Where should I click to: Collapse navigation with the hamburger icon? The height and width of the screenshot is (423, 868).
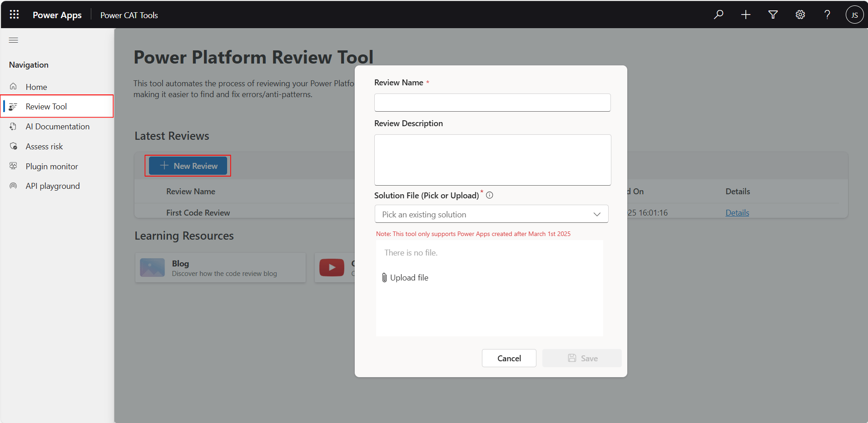[14, 40]
